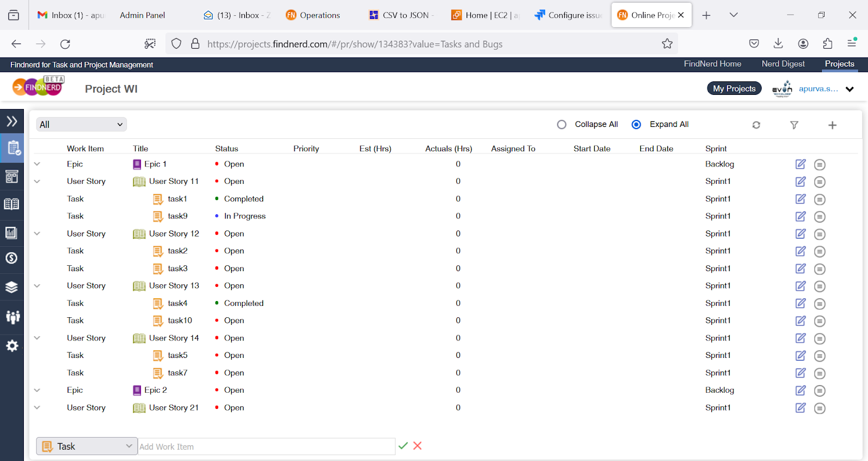The image size is (868, 461).
Task: Cancel adding work item with red X
Action: coord(417,446)
